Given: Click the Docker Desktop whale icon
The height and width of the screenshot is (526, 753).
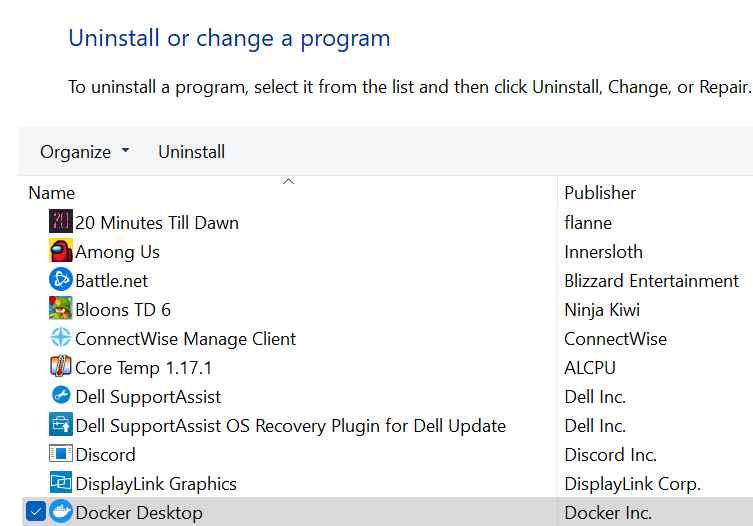Looking at the screenshot, I should (x=61, y=512).
